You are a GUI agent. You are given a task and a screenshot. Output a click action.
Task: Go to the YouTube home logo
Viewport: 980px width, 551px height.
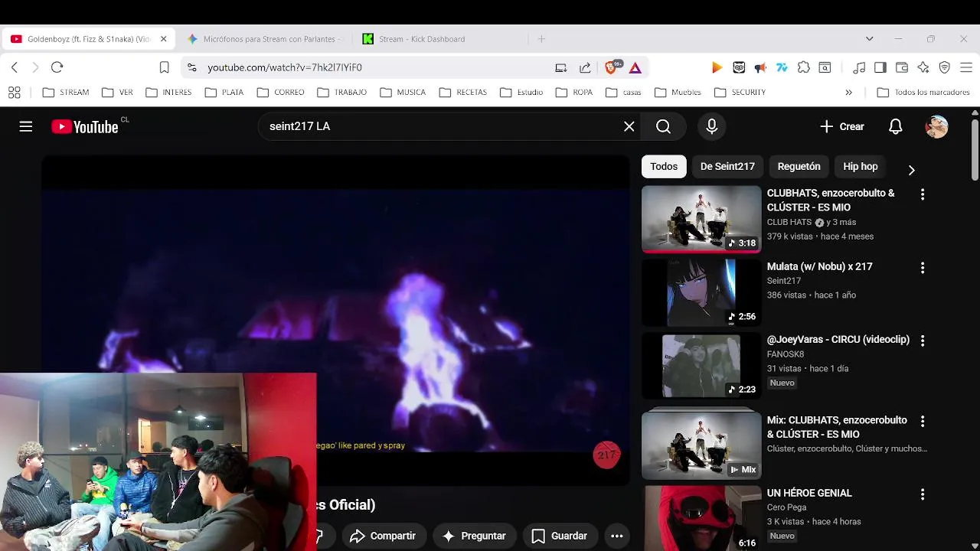[85, 127]
